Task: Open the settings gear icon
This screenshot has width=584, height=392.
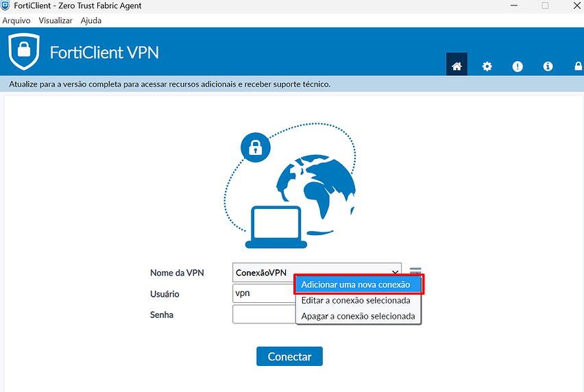Action: pos(487,66)
